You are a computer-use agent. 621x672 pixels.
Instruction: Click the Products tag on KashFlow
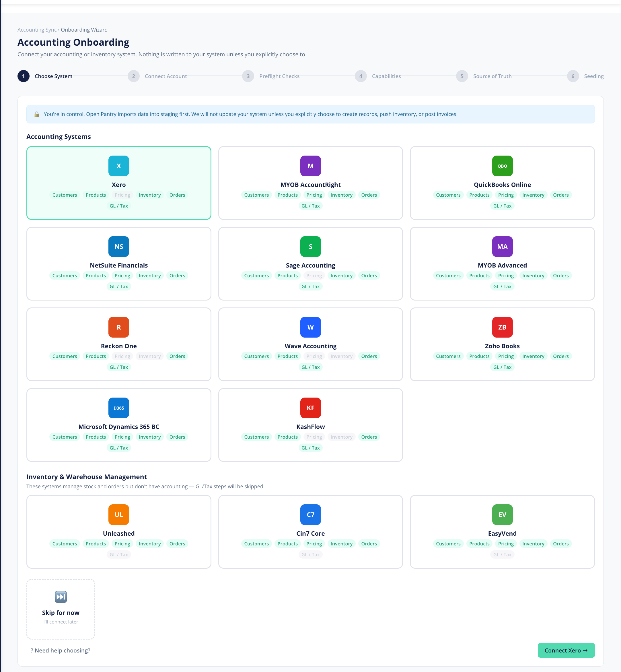point(287,437)
